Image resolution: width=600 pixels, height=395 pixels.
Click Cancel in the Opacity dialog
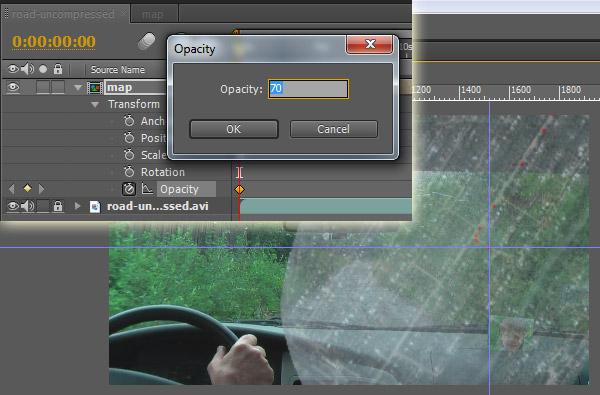334,129
